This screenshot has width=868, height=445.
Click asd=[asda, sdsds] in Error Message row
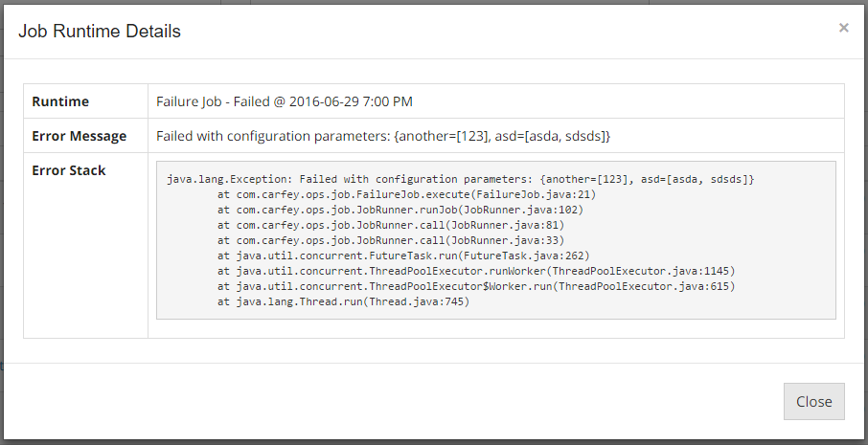click(558, 136)
